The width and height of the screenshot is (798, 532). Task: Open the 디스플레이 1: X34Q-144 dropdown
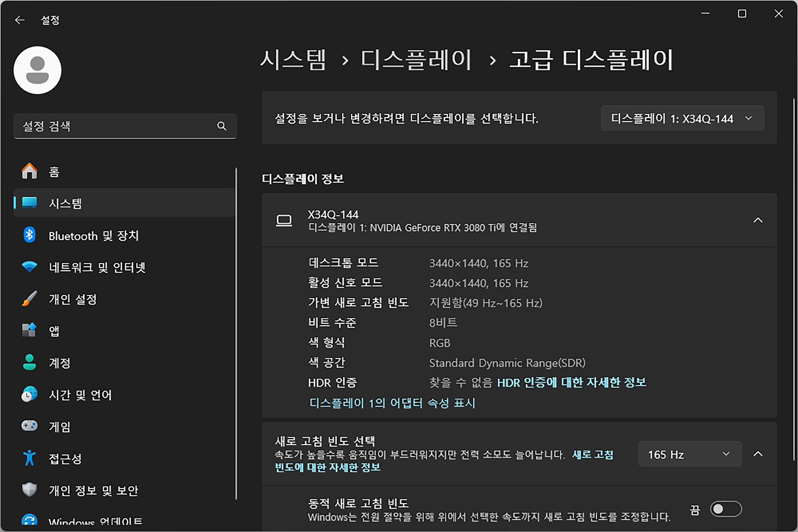tap(682, 118)
